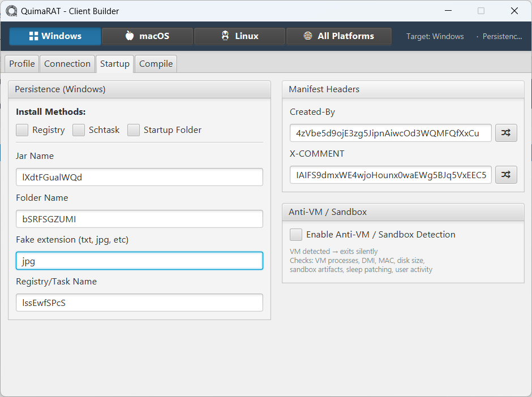The image size is (532, 397).
Task: Click inside the Jar Name field
Action: [139, 176]
